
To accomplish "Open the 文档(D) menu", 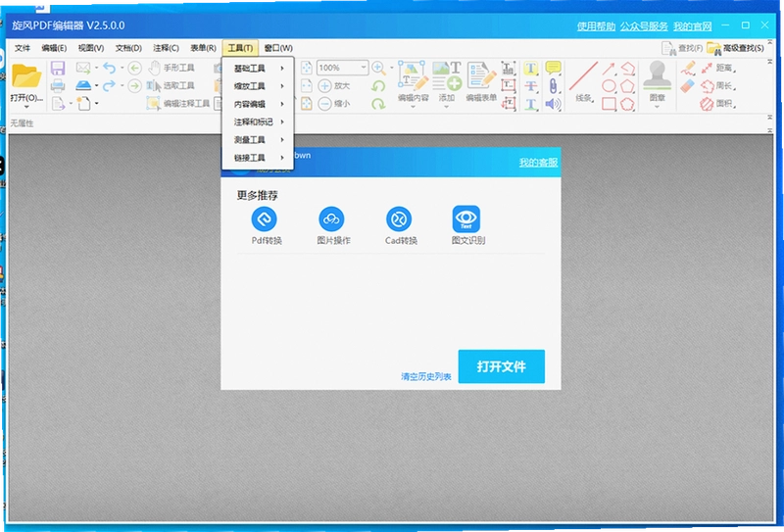I will [128, 48].
